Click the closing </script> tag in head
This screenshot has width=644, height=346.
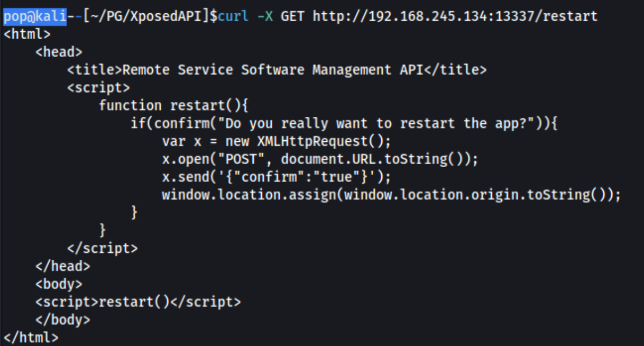(103, 248)
